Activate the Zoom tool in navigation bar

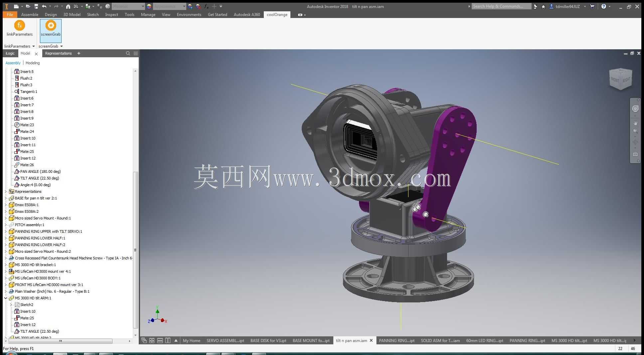(x=635, y=131)
